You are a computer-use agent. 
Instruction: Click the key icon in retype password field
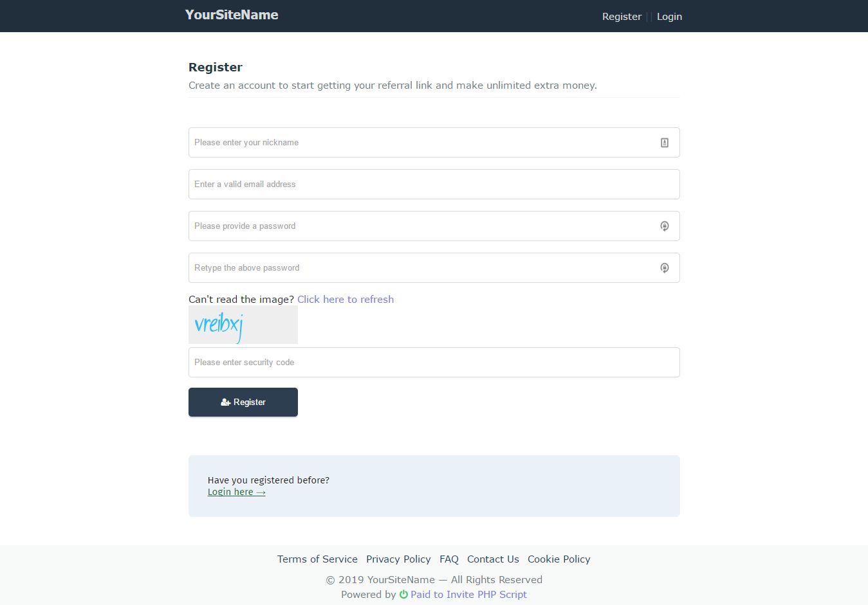pyautogui.click(x=665, y=268)
